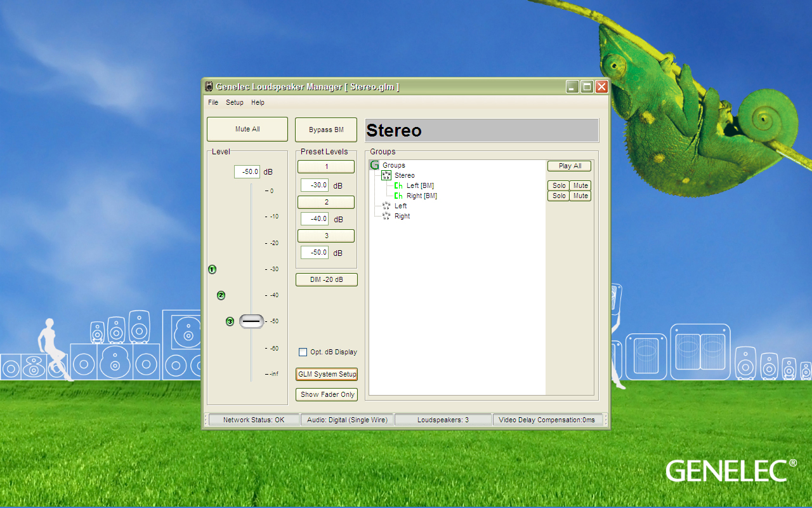Enable the Opt. dB Display checkbox

click(303, 352)
